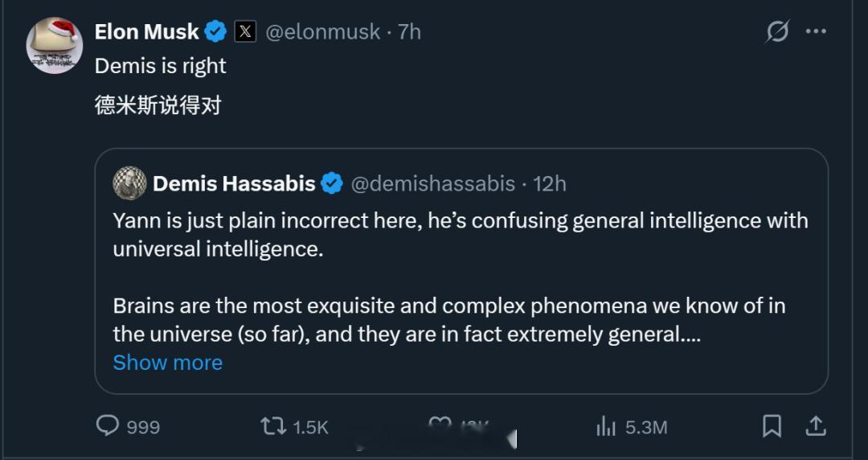Viewport: 868px width, 460px height.
Task: Click the reply bubble with 999 replies
Action: pos(108,425)
